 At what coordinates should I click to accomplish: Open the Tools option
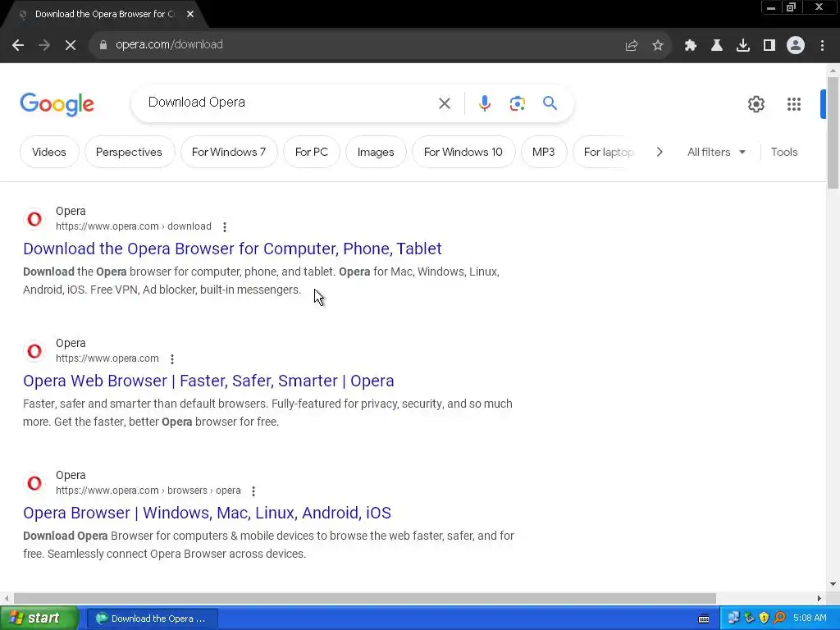784,152
